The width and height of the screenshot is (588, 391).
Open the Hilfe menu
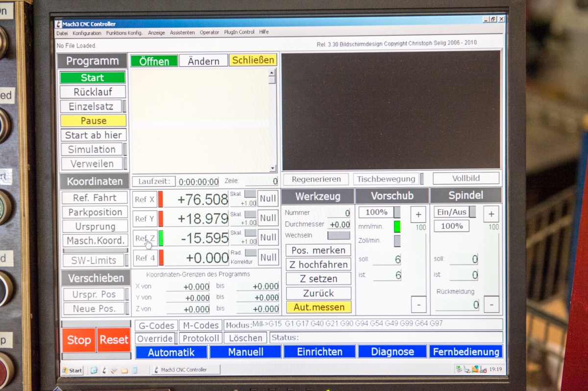coord(264,32)
